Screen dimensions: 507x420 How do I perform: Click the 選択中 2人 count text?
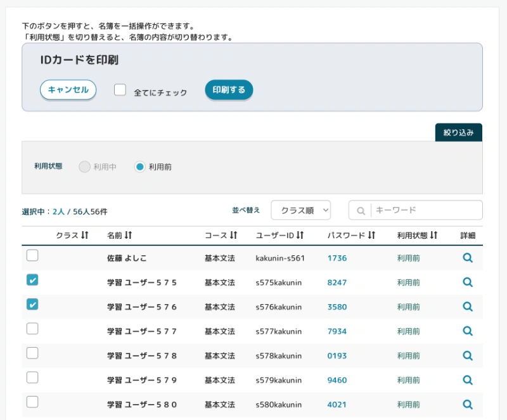(x=43, y=212)
